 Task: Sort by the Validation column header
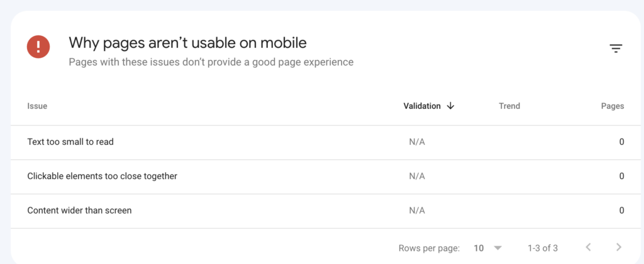(422, 106)
